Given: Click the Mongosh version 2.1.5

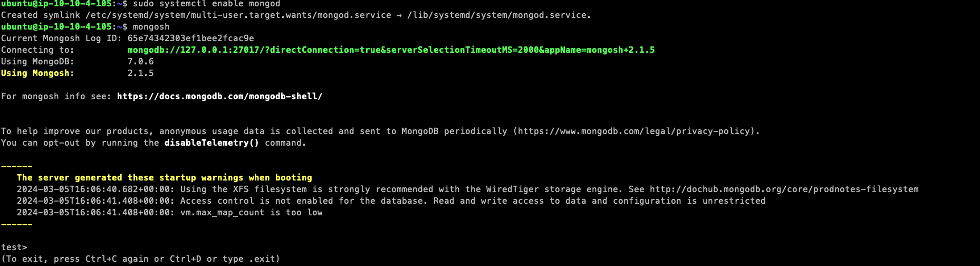Looking at the screenshot, I should [140, 73].
